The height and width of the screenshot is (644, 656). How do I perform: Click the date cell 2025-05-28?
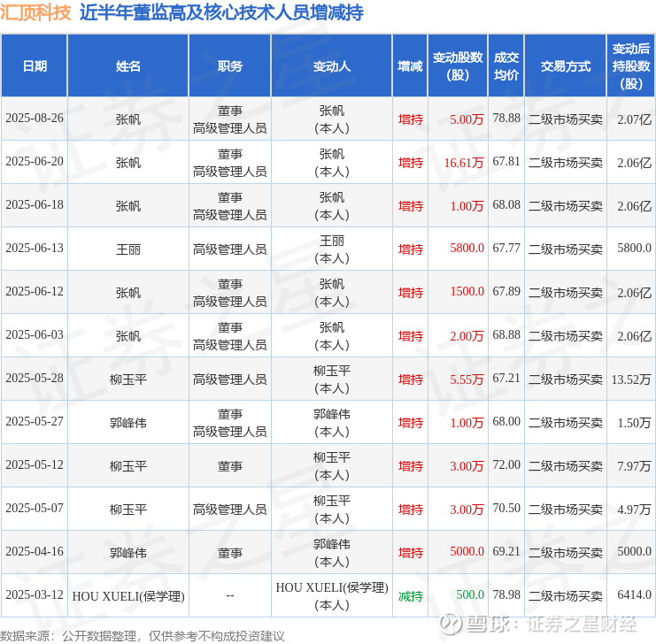coord(35,378)
